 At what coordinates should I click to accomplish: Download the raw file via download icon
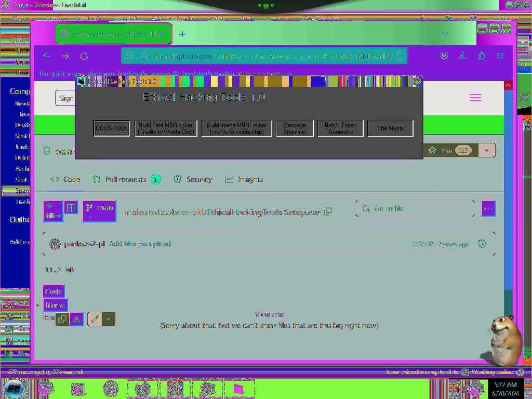click(76, 320)
